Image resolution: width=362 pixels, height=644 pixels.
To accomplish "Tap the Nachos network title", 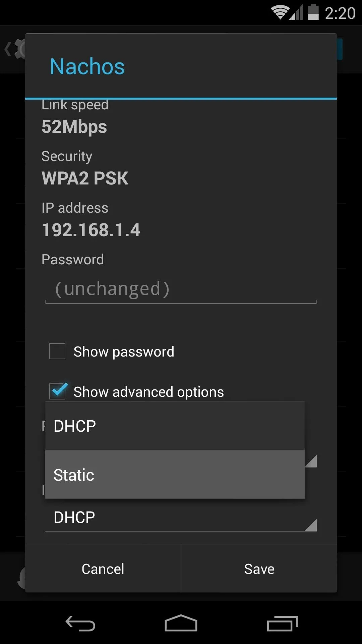I will pyautogui.click(x=87, y=66).
